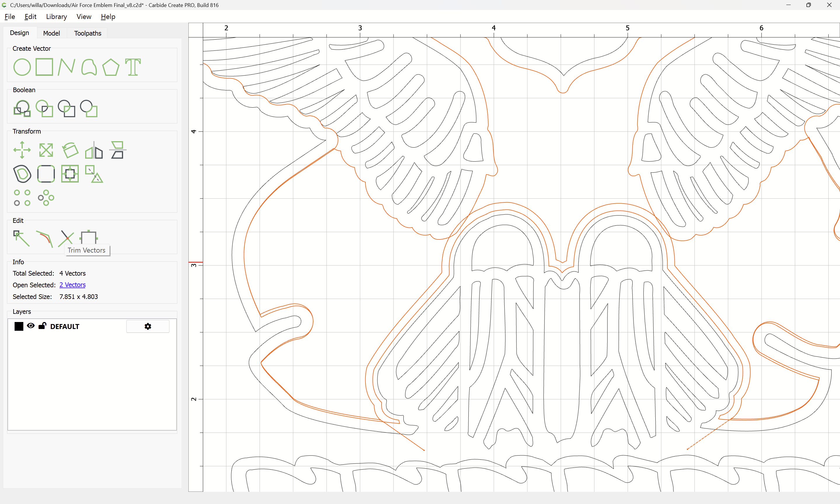This screenshot has width=840, height=504.
Task: Click the fourth Boolean icon with dark circle
Action: (89, 108)
